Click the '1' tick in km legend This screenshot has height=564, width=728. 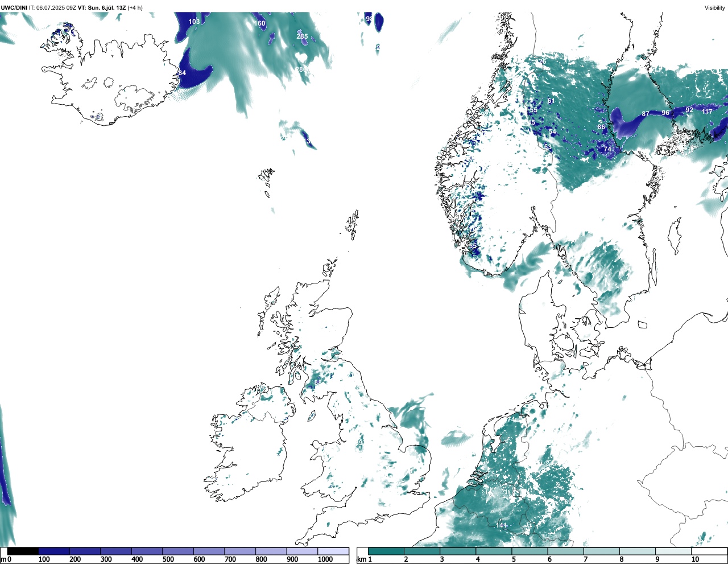370,559
